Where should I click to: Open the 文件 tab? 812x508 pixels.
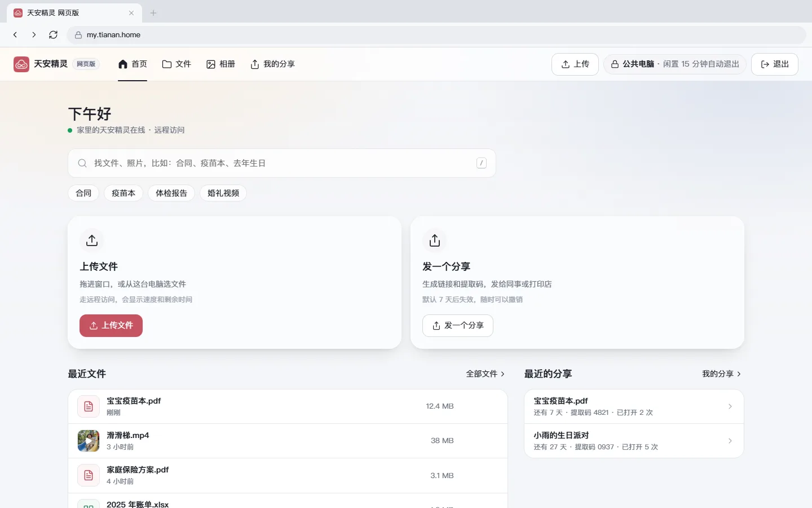176,64
